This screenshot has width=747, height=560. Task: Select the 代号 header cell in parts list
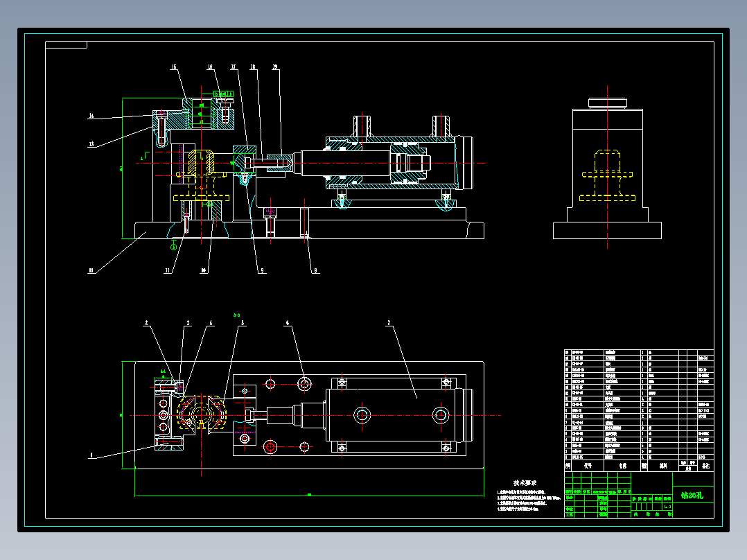588,466
